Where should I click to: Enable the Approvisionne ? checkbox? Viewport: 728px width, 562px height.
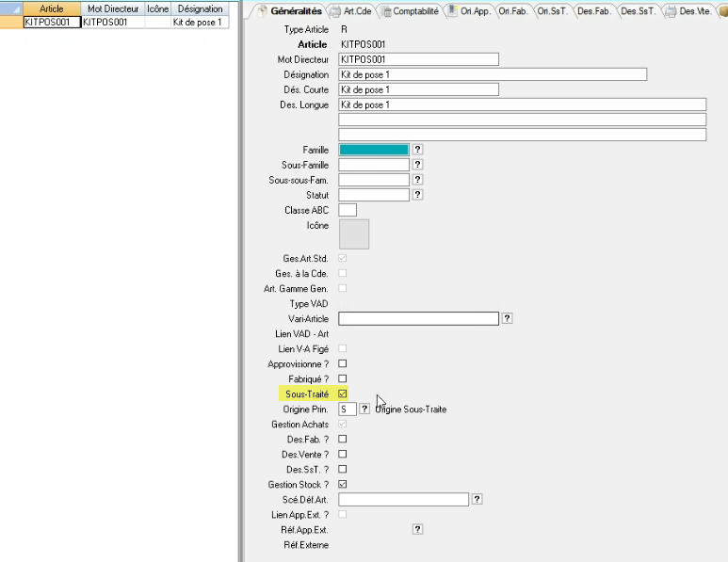(343, 363)
